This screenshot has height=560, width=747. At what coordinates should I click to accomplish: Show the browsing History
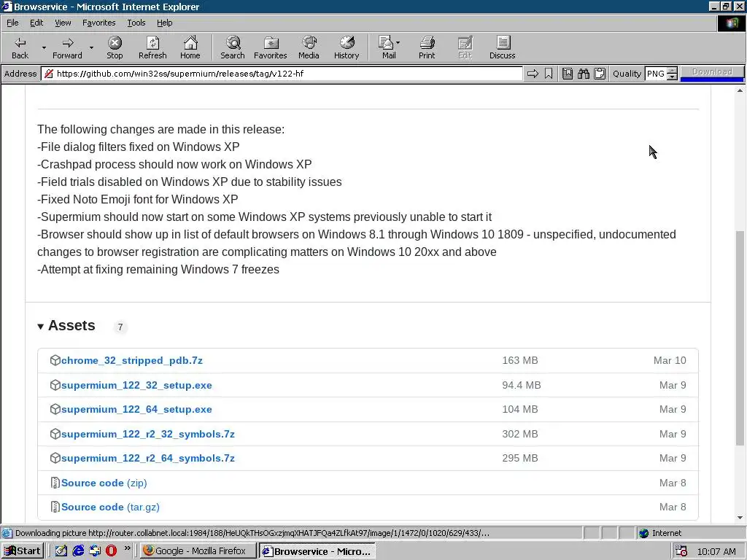[x=347, y=47]
